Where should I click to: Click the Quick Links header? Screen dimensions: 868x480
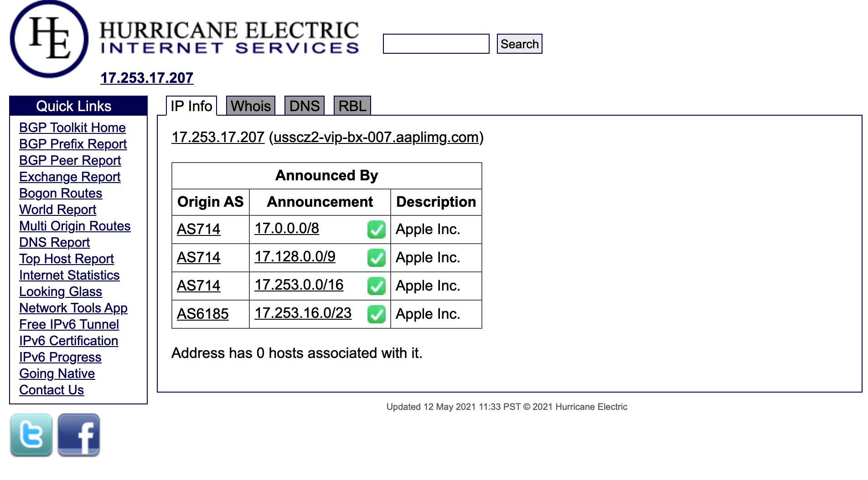pyautogui.click(x=78, y=106)
